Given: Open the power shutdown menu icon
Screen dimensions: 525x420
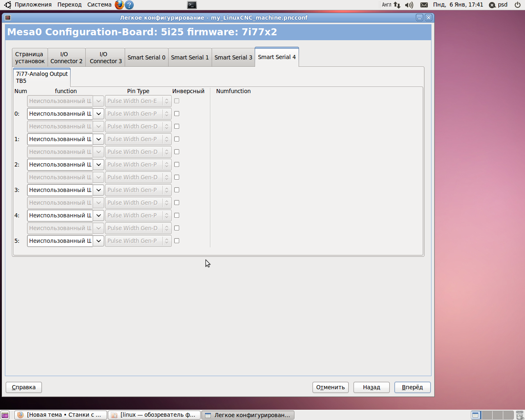Looking at the screenshot, I should coord(518,5).
